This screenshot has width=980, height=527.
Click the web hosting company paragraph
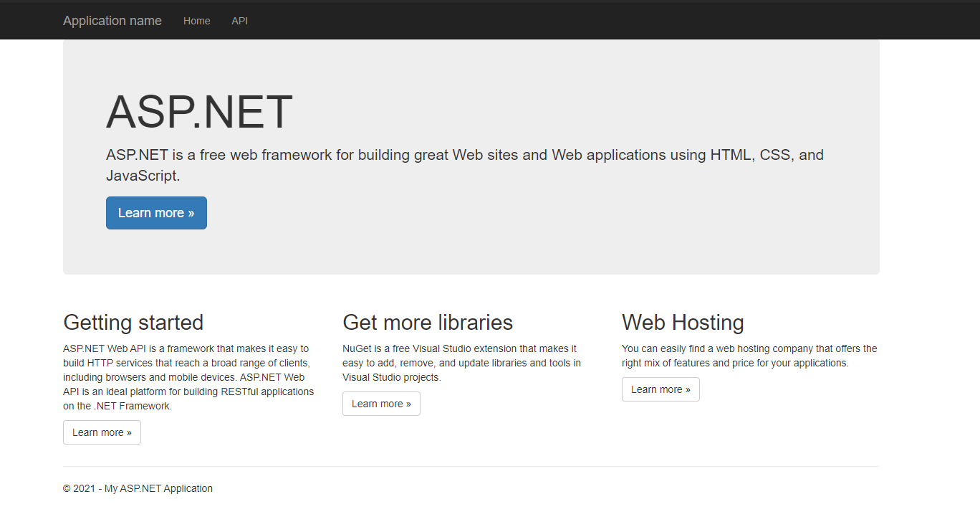[749, 356]
